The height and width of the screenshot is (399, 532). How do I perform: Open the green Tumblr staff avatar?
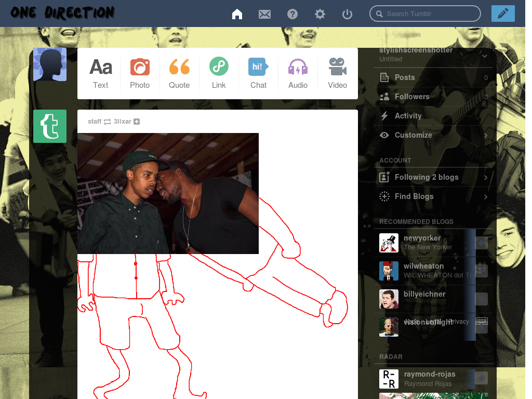click(50, 126)
